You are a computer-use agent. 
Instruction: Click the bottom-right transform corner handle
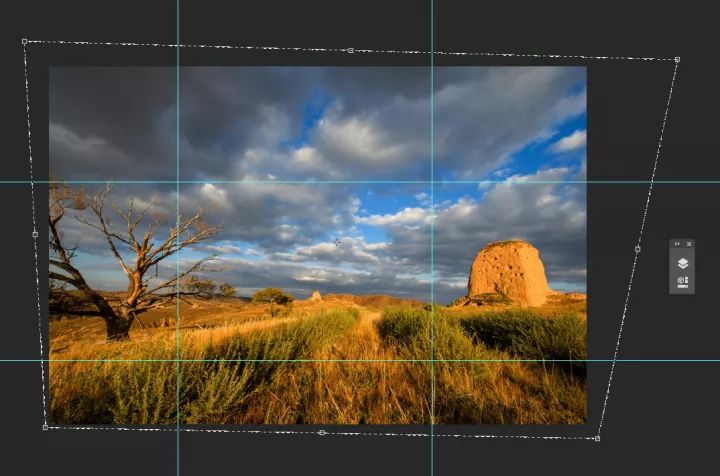point(598,438)
